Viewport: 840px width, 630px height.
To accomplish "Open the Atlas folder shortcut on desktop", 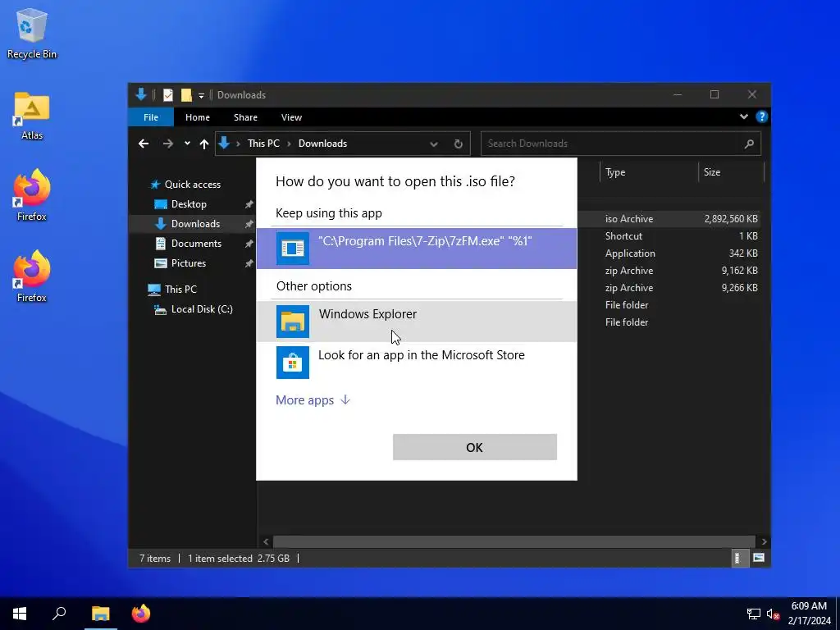I will click(x=32, y=115).
